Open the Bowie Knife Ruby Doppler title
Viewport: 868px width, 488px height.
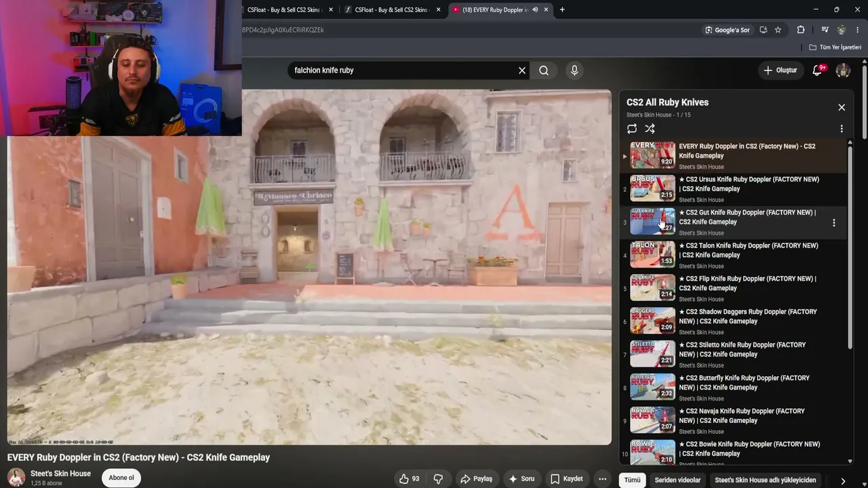point(750,449)
